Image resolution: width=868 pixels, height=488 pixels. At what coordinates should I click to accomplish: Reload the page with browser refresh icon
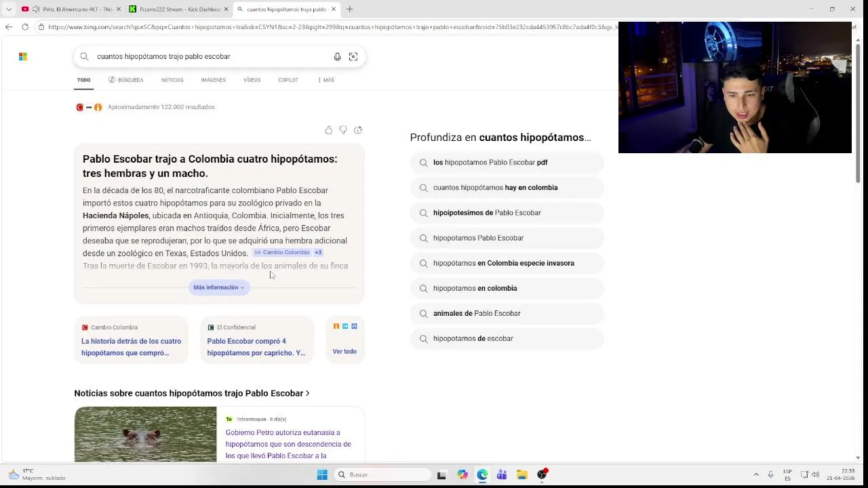click(x=25, y=26)
